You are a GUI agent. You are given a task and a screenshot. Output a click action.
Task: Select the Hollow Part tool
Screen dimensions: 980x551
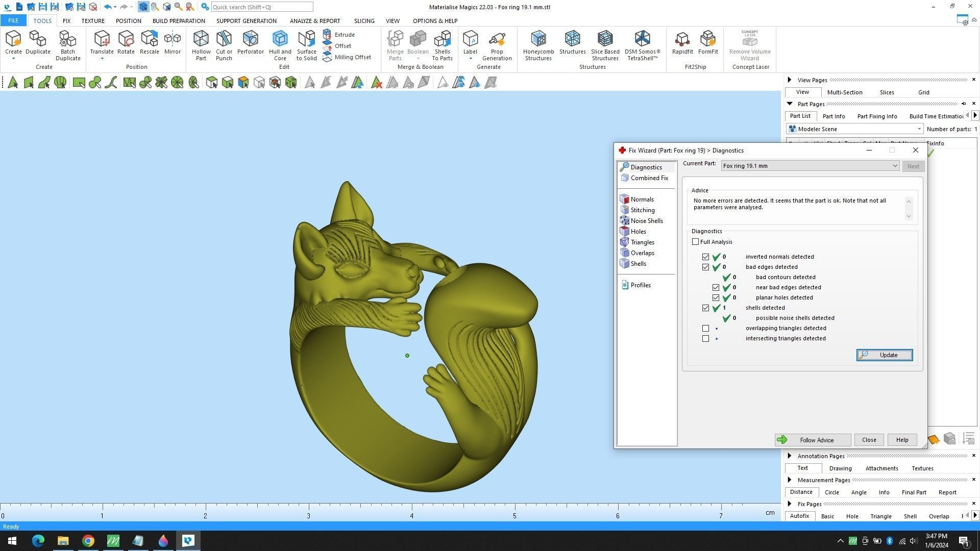[201, 45]
